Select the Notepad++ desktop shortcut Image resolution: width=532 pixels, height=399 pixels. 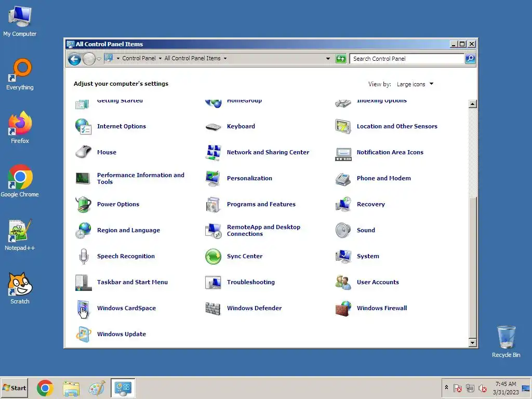(20, 235)
